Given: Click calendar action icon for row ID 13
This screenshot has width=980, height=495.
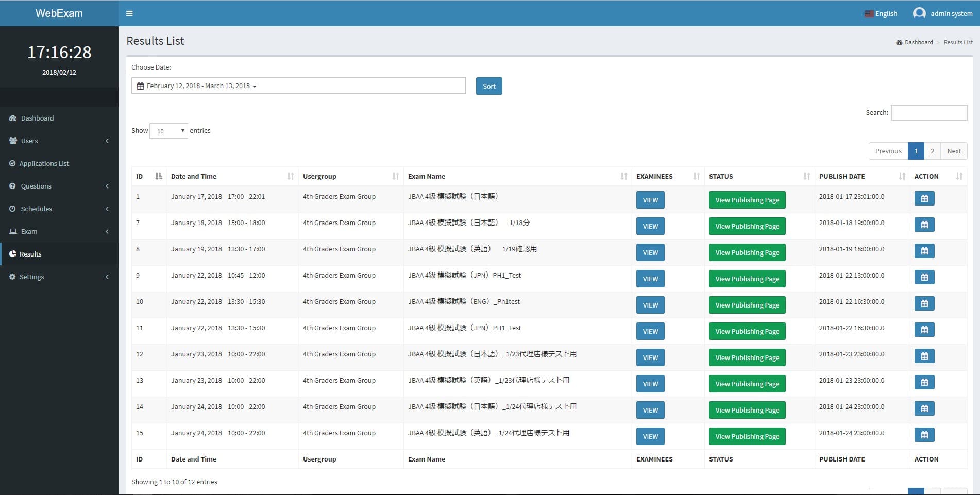Looking at the screenshot, I should (924, 382).
